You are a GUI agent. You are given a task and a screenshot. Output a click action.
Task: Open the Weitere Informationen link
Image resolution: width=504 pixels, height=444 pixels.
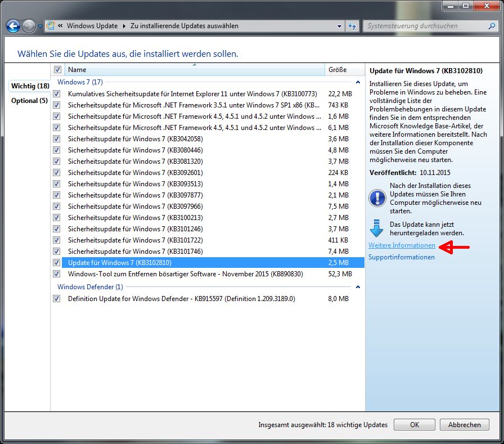coord(402,245)
